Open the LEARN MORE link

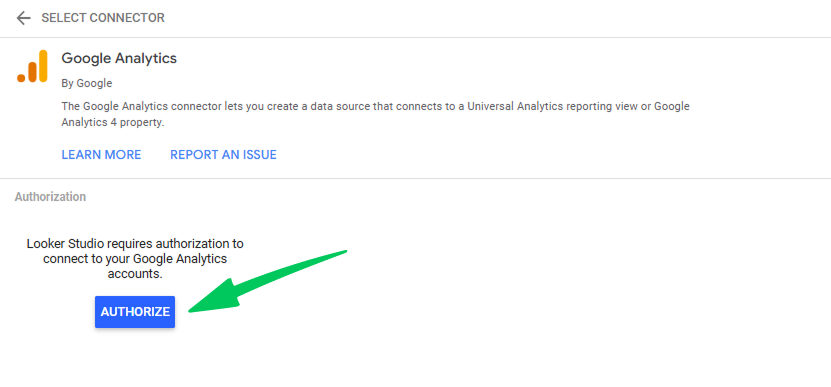(x=101, y=155)
